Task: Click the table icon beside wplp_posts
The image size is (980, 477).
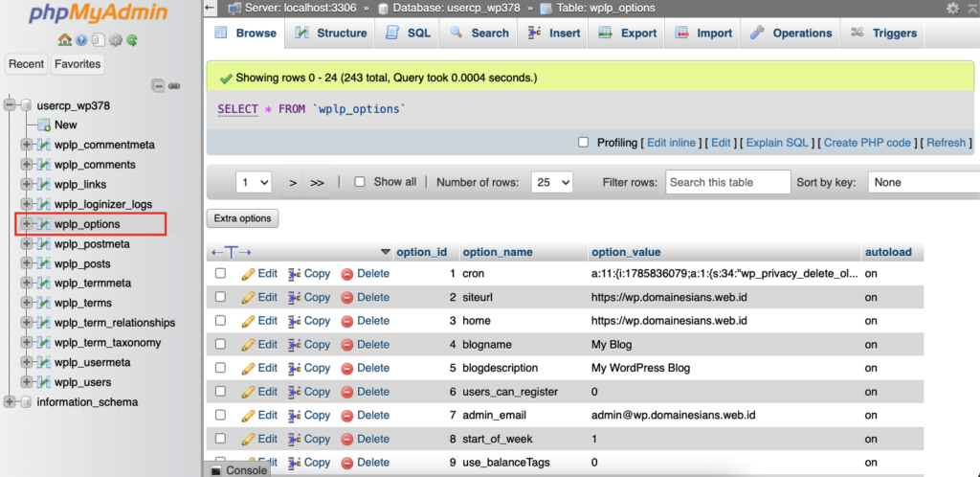Action: pyautogui.click(x=43, y=263)
